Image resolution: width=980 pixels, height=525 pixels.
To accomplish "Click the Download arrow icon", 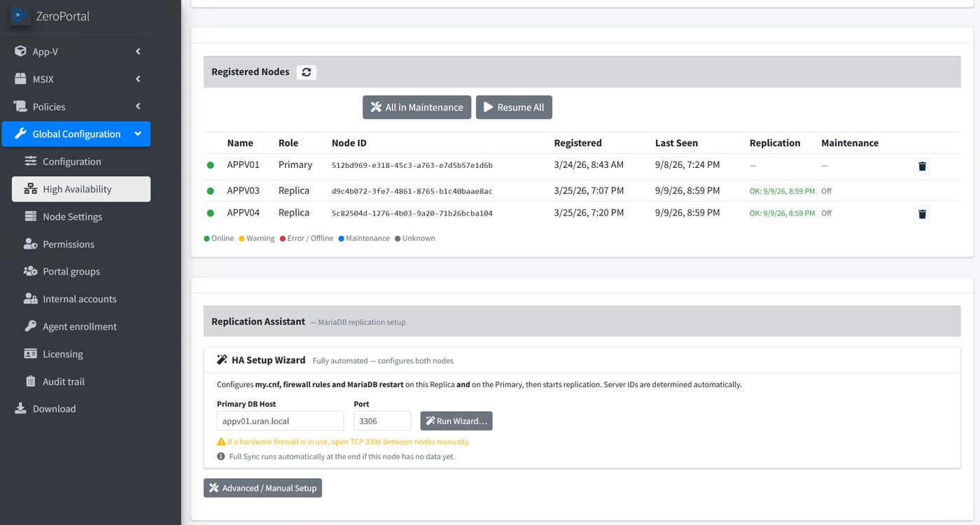I will pos(20,408).
